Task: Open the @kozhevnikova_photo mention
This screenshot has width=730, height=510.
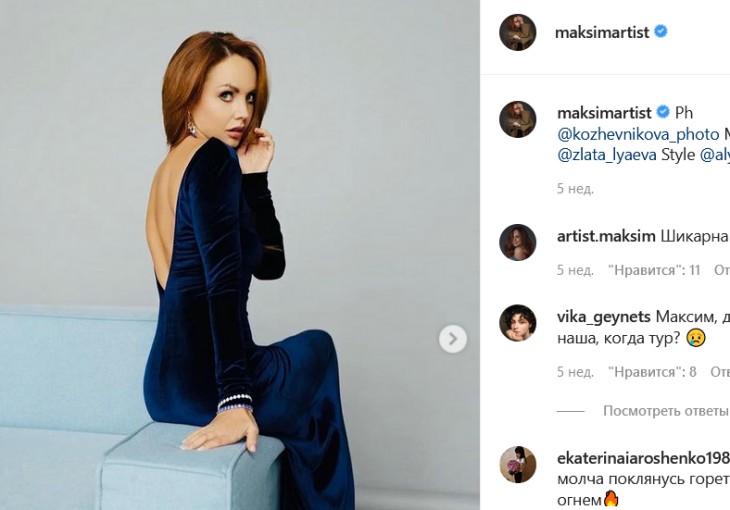Action: [x=637, y=133]
